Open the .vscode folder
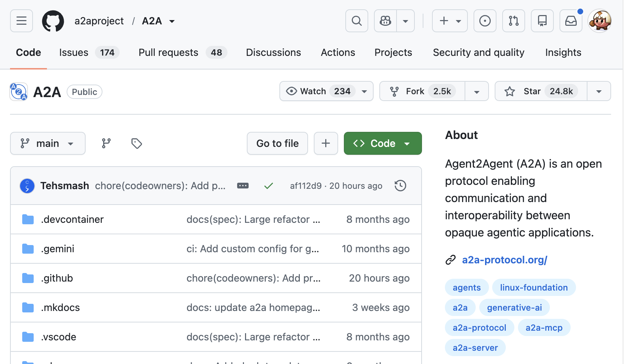 click(x=58, y=337)
